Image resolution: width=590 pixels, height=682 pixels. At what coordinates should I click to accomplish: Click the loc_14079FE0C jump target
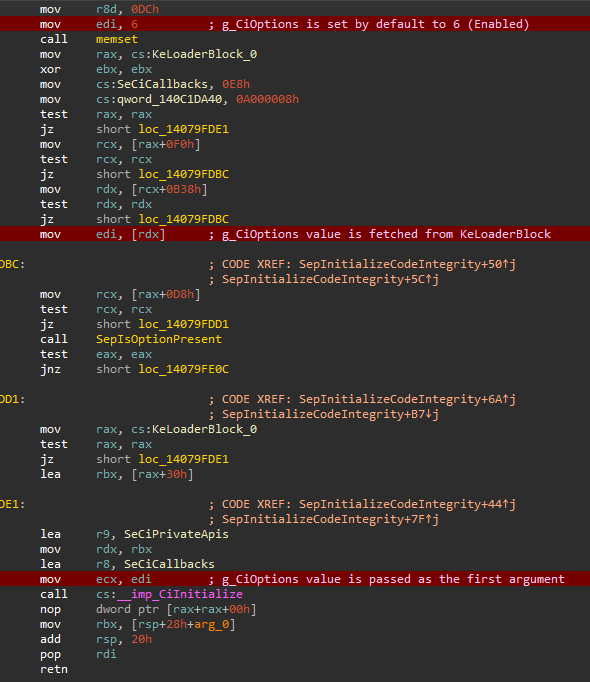[184, 369]
